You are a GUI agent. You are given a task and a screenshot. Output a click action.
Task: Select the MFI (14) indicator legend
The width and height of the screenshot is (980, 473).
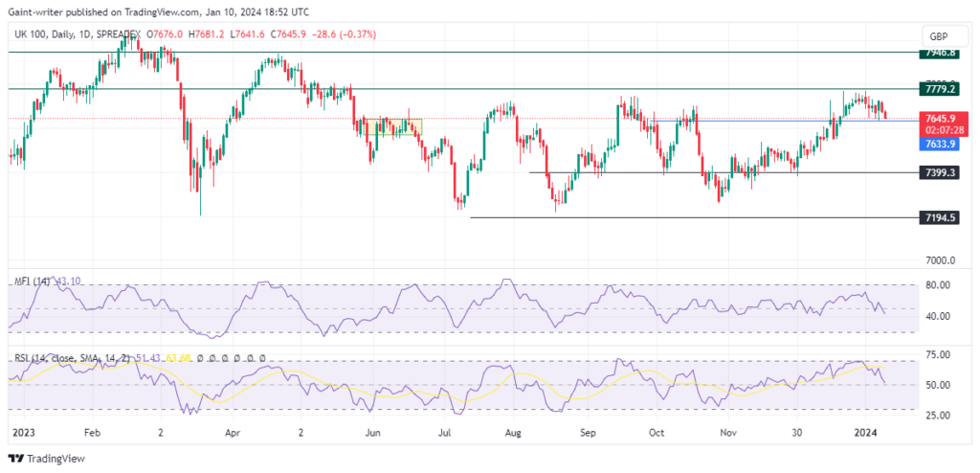pos(32,282)
